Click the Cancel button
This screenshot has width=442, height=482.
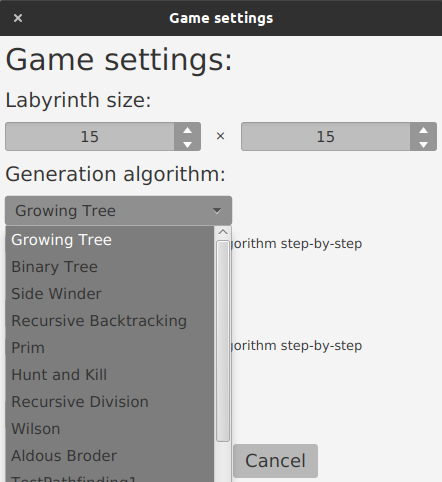coord(275,461)
